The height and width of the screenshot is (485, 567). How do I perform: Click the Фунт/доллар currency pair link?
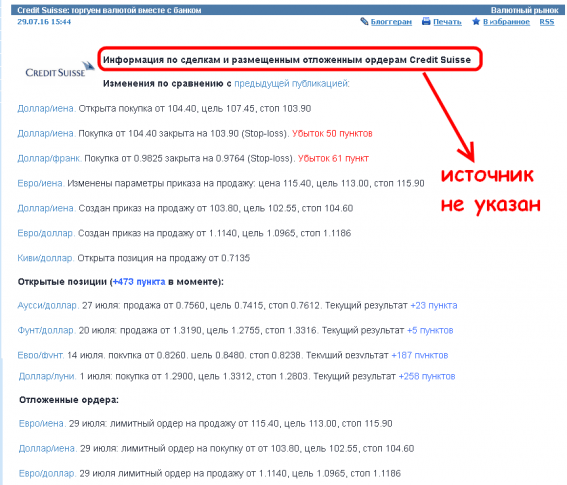pyautogui.click(x=46, y=331)
